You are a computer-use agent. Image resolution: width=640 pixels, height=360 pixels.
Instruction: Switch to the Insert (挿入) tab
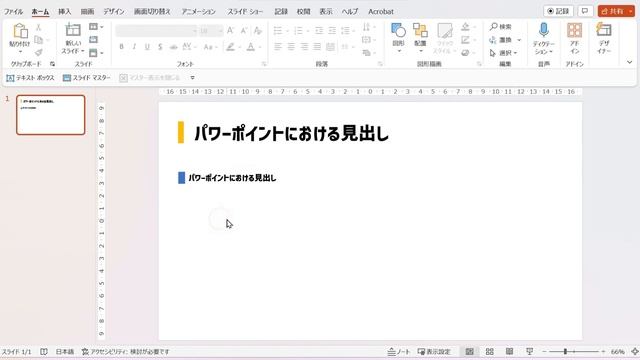64,12
